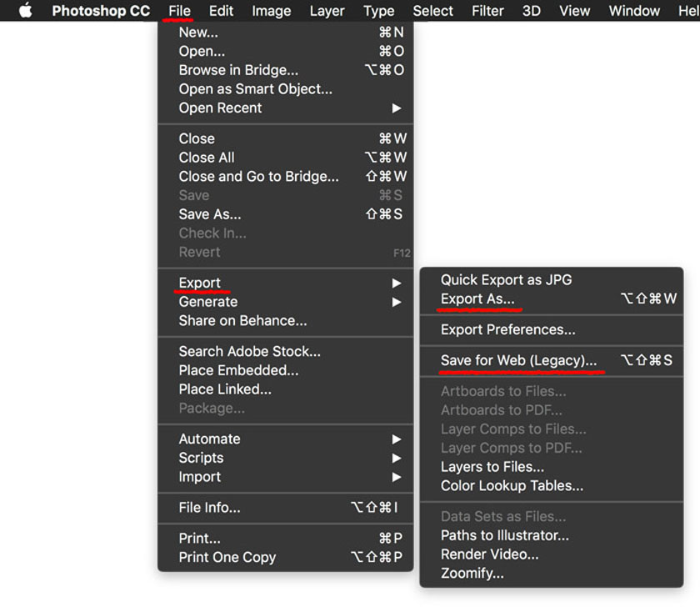Open the Window menu
Image resolution: width=700 pixels, height=607 pixels.
coord(634,11)
